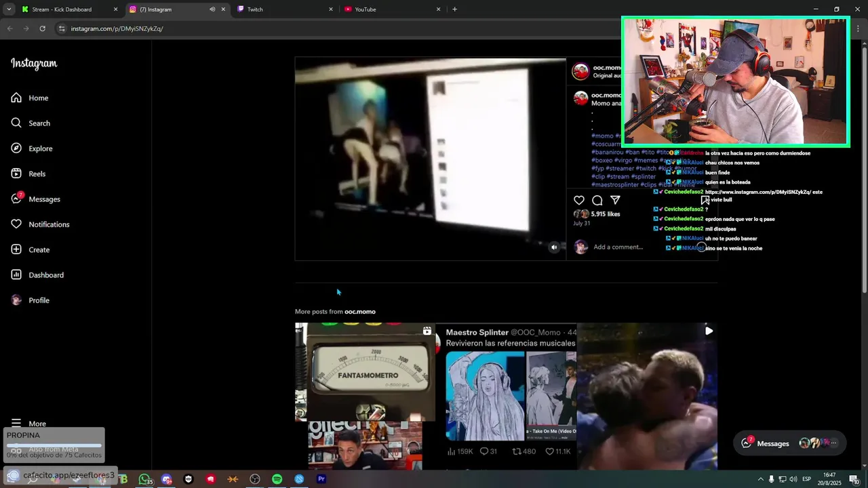Click the Instagram wordmark logo
Viewport: 868px width, 488px height.
coord(34,64)
